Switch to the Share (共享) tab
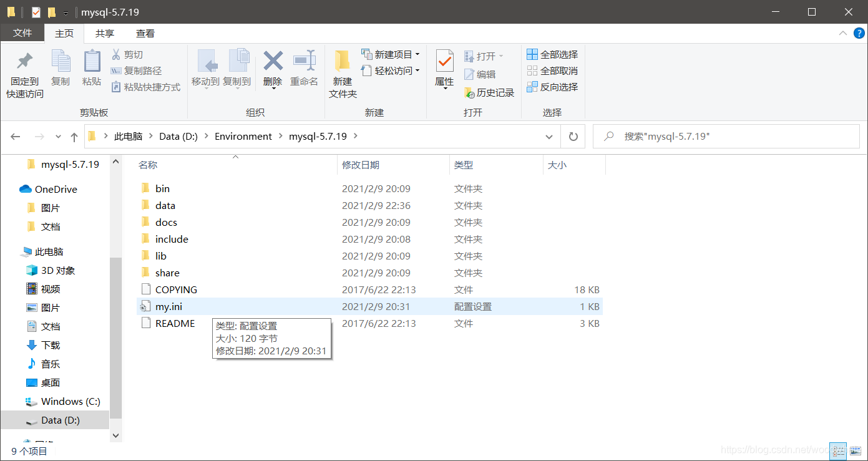 pos(105,34)
